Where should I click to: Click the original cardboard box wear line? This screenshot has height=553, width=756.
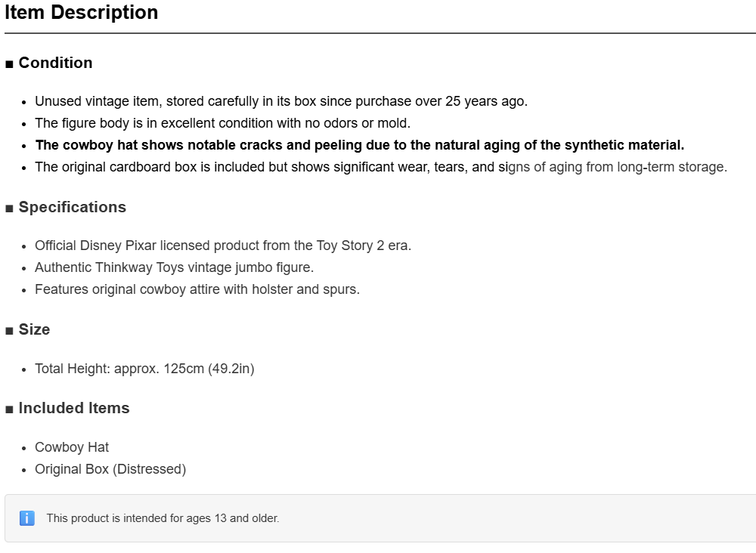[381, 167]
